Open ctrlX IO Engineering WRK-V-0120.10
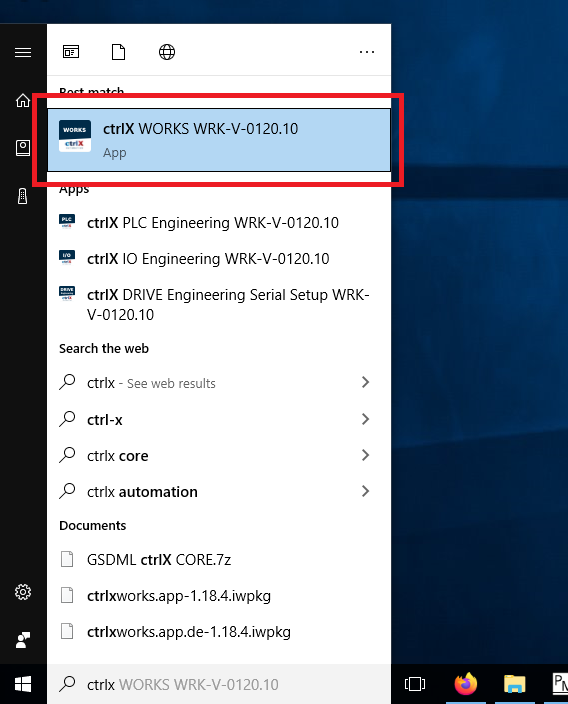 (219, 259)
